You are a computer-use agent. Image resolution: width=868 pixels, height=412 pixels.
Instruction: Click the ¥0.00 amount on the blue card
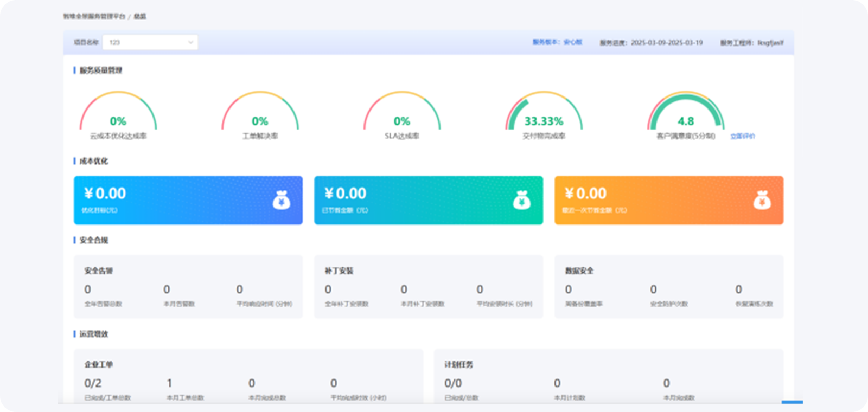105,194
